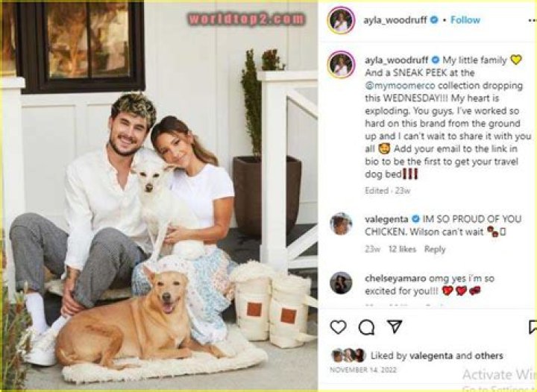Screen dimensions: 537x392
Task: Reply to valegenta's comment
Action: pos(435,249)
